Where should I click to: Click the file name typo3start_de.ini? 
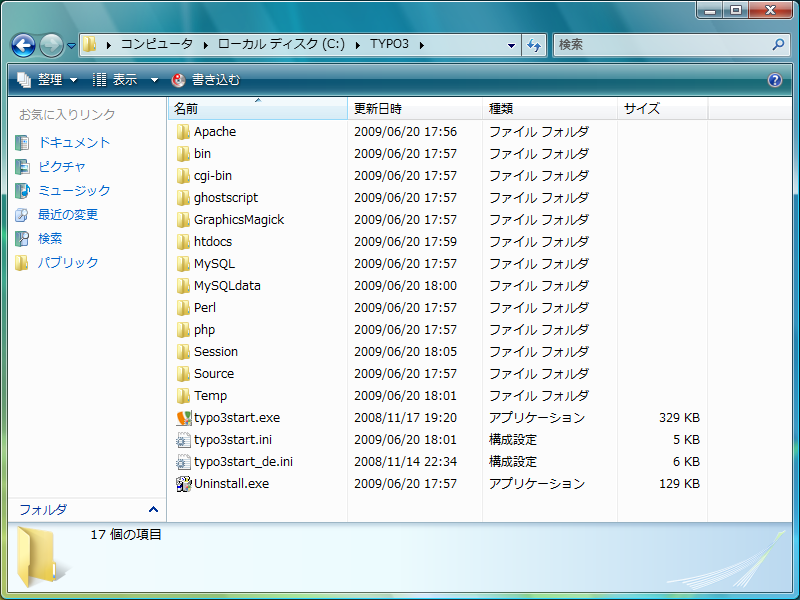[243, 462]
